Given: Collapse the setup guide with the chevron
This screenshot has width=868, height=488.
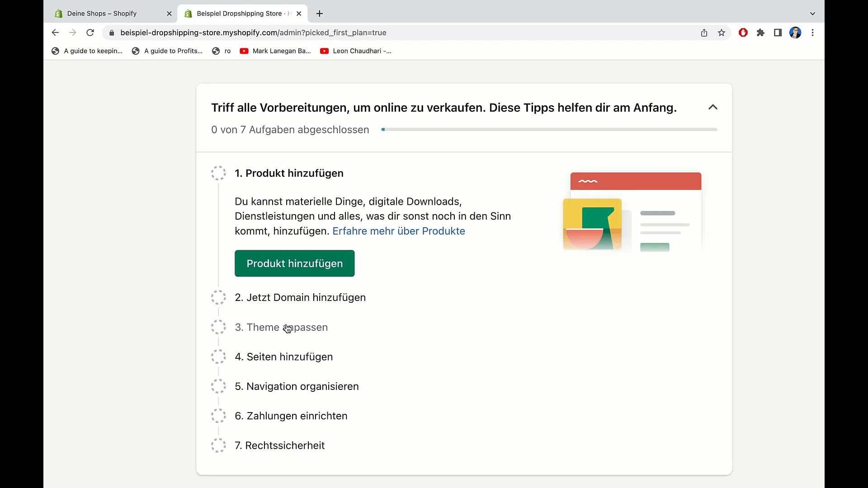Looking at the screenshot, I should (x=713, y=107).
